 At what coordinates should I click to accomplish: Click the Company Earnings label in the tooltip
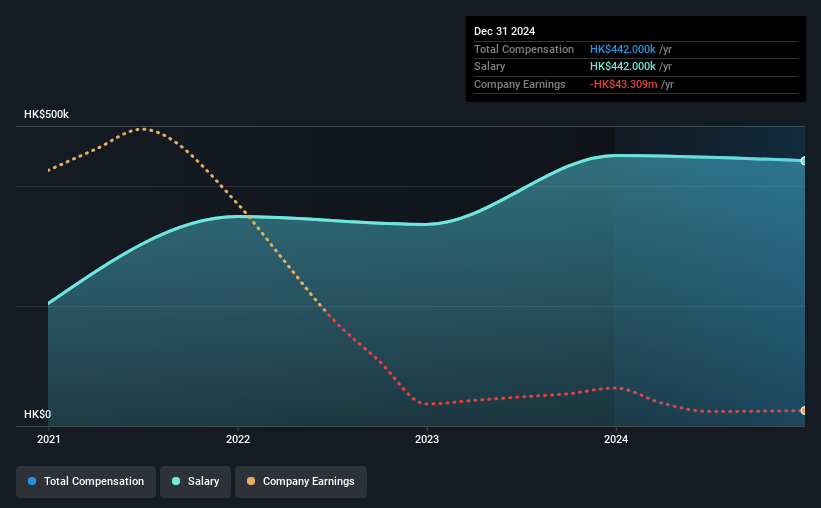tap(519, 84)
